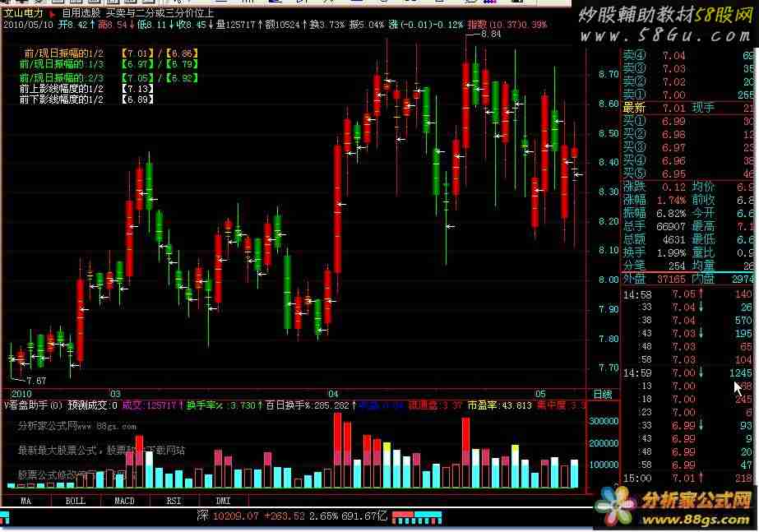
Task: Click the 前上影线幅度的1/2 value 7.13
Action: point(137,89)
